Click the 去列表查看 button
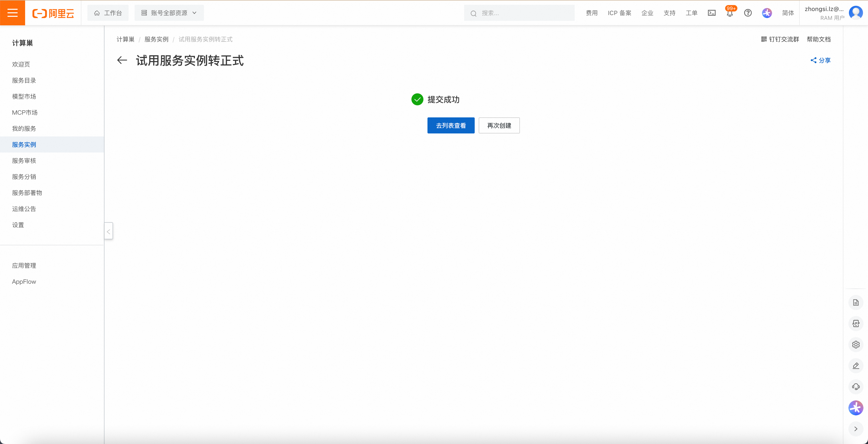The image size is (868, 444). (x=451, y=126)
